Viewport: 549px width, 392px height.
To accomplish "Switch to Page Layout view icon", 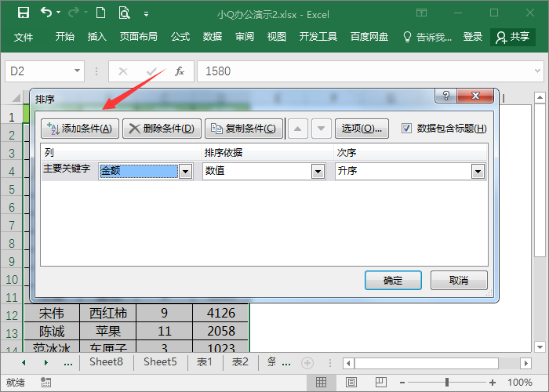I will [351, 383].
